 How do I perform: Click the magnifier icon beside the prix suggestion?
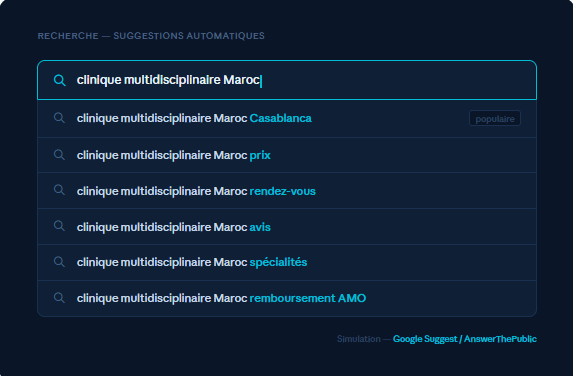(59, 155)
